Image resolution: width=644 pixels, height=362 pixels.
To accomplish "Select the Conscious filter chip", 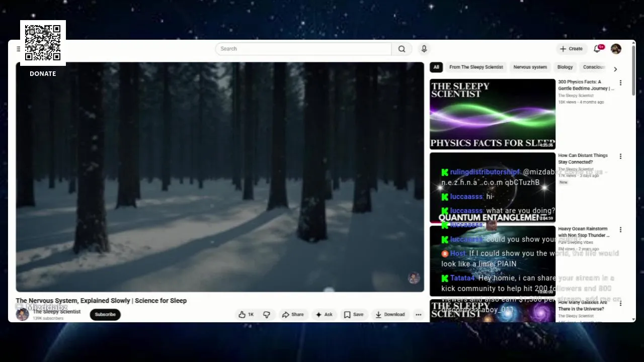I will tap(594, 67).
